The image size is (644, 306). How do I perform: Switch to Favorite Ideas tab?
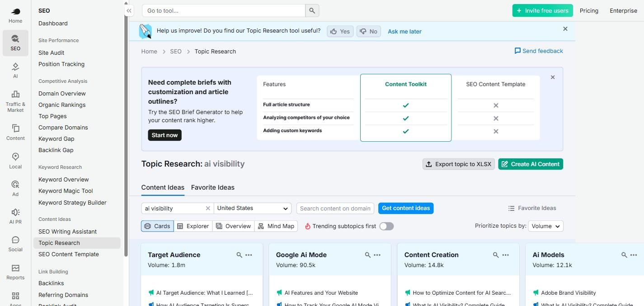click(213, 187)
